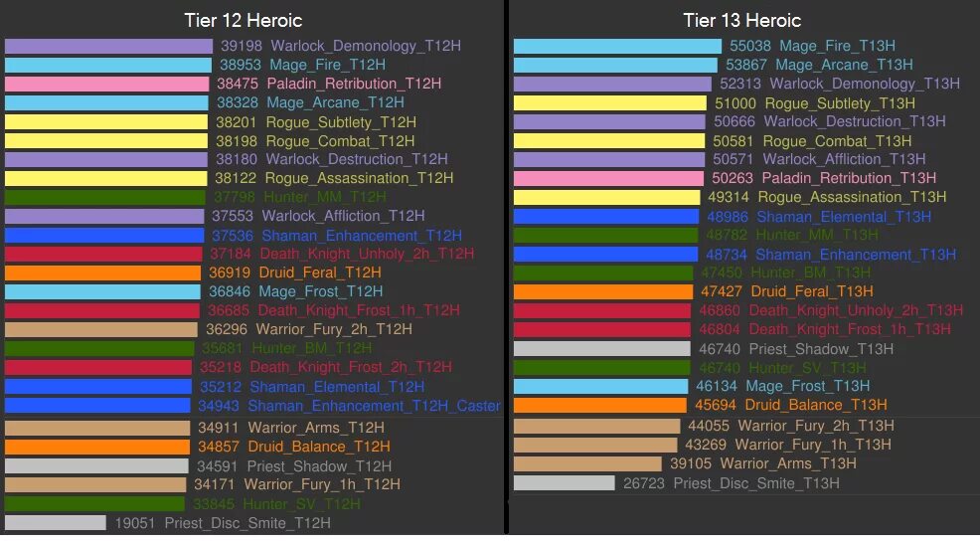Select the Warlock_Demonology_T12H label

click(366, 46)
